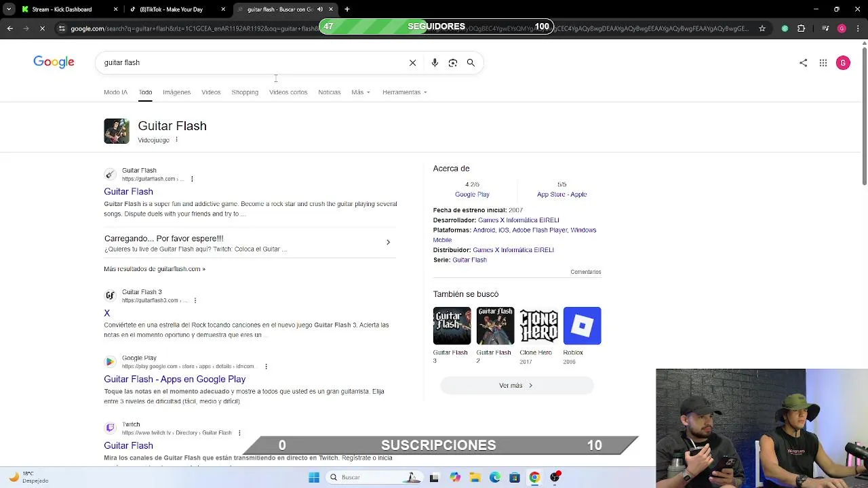
Task: Click the Google logo
Action: [54, 62]
